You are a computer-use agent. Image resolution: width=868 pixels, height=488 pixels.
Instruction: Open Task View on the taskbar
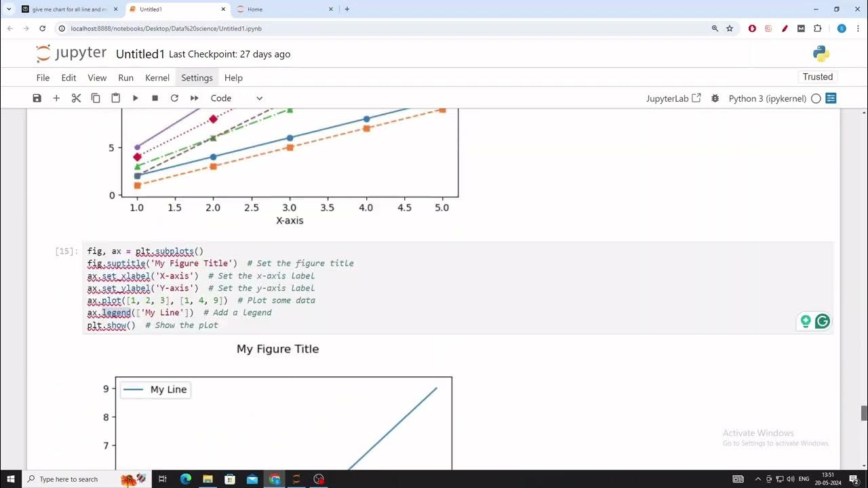click(x=163, y=479)
